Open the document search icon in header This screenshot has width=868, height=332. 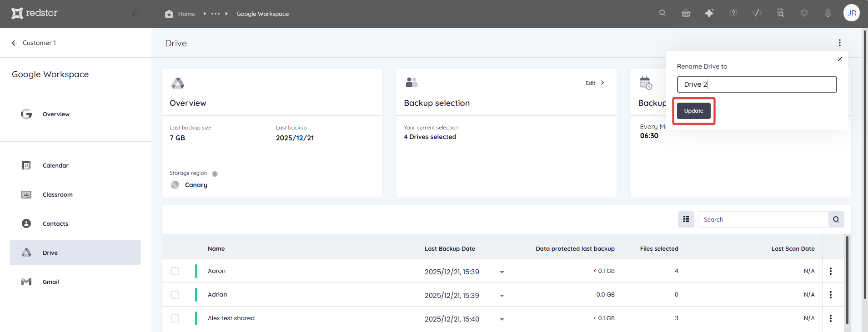(781, 13)
